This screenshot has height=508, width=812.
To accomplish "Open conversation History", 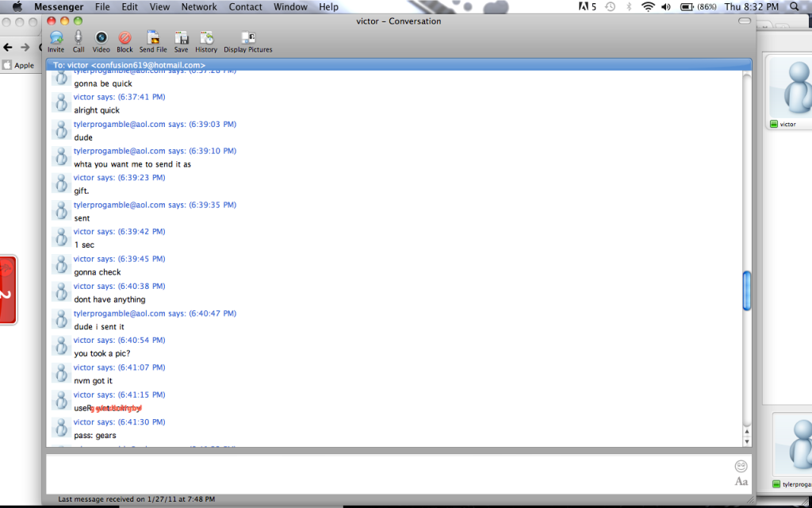I will point(206,41).
